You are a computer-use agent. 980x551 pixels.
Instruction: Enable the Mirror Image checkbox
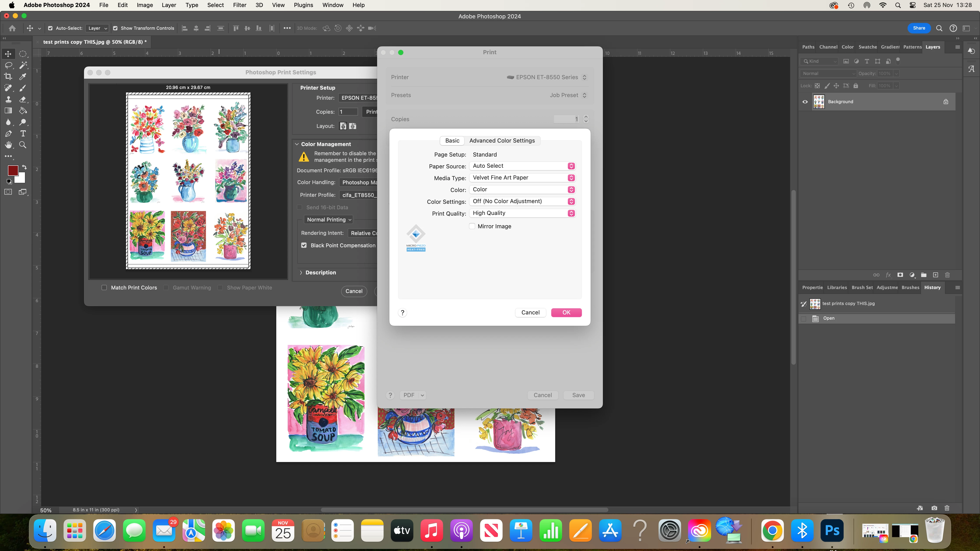pyautogui.click(x=472, y=226)
